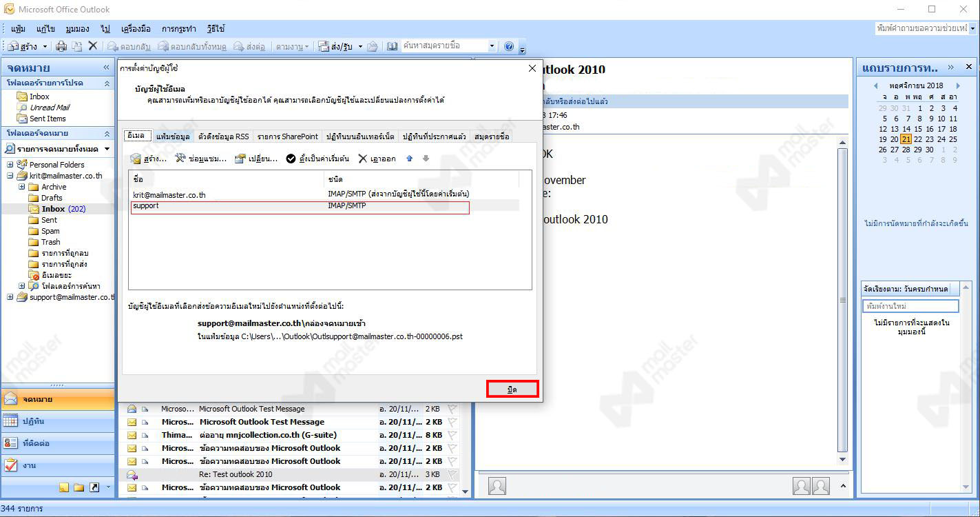The width and height of the screenshot is (980, 517).
Task: Click ซ่อมแซม (Repair) in the dialog toolbar
Action: tap(200, 159)
